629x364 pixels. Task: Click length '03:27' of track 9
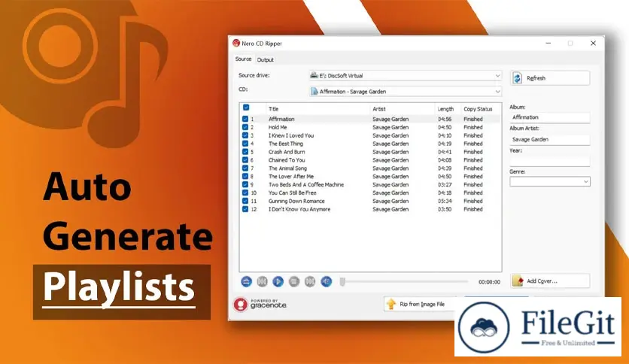coord(445,185)
